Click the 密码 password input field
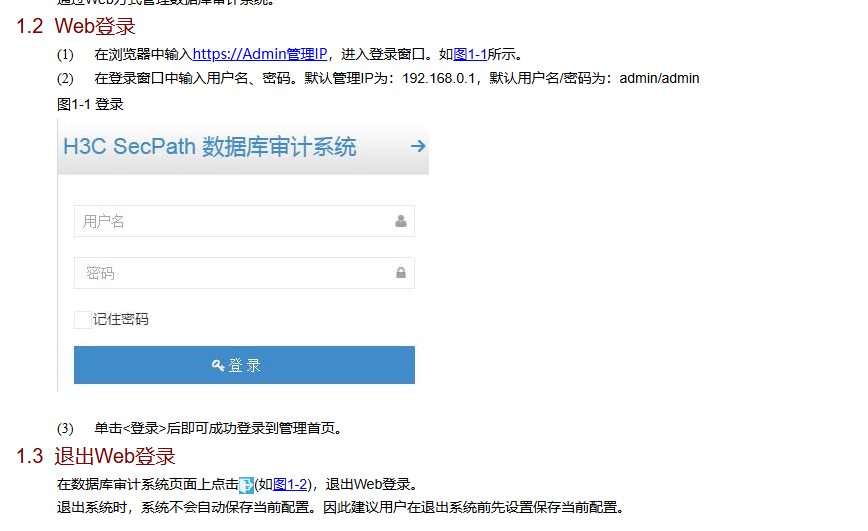 (244, 273)
